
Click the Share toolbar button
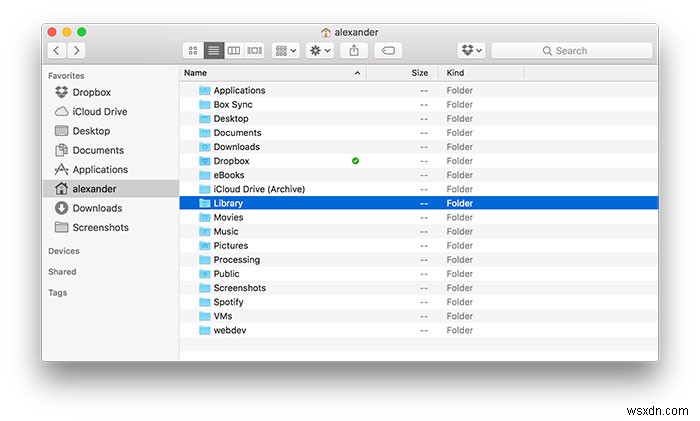click(354, 50)
